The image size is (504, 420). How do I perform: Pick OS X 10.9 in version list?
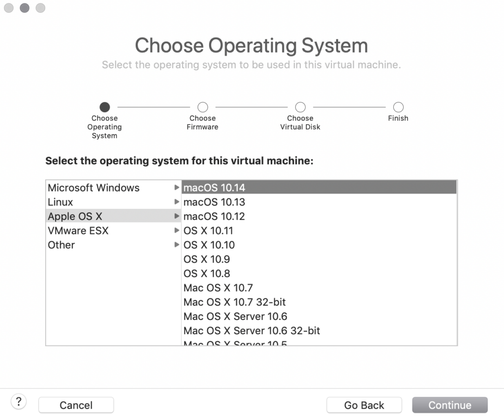click(207, 259)
